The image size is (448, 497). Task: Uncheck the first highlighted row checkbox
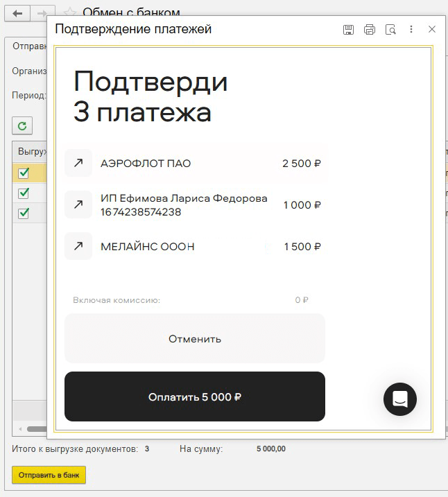[24, 173]
